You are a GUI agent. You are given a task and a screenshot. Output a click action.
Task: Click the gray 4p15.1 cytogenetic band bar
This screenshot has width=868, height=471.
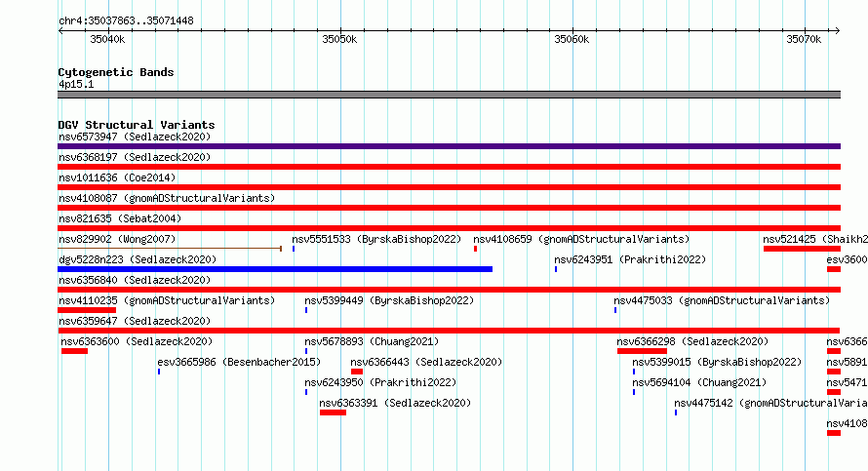pyautogui.click(x=449, y=95)
